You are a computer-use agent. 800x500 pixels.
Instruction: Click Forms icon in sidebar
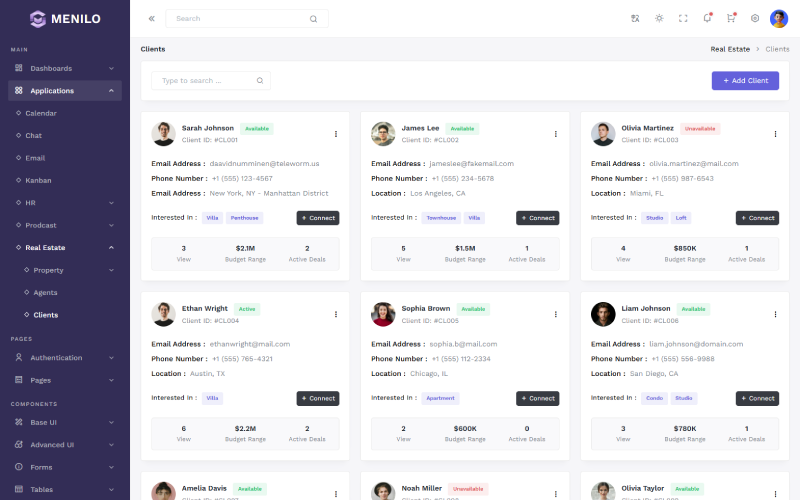(x=19, y=467)
